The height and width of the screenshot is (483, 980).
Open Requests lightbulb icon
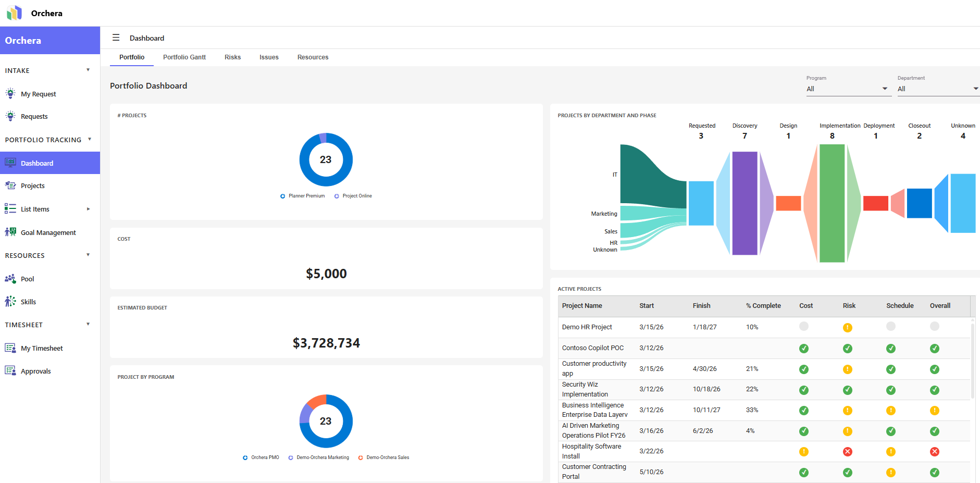(x=10, y=116)
